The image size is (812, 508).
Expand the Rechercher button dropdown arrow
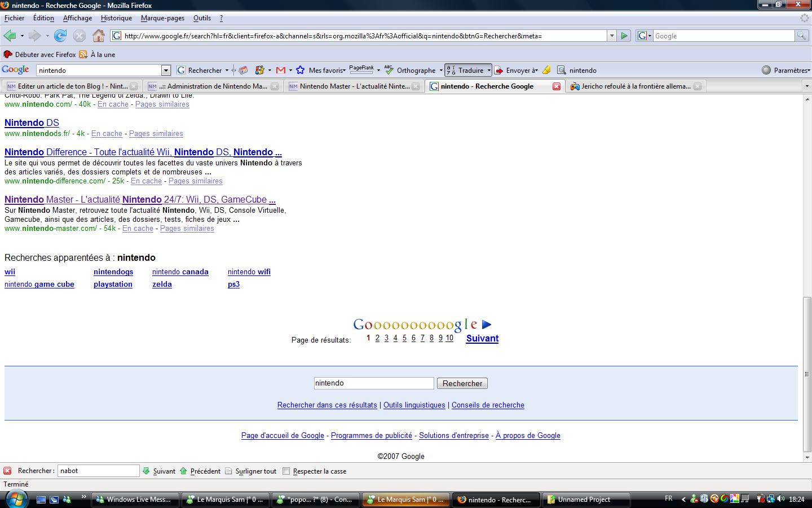(227, 71)
